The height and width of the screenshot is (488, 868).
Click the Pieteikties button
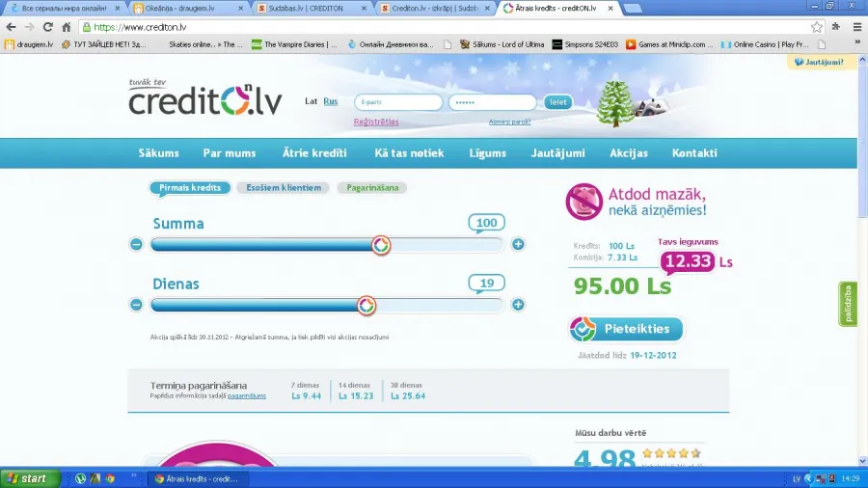click(x=626, y=329)
